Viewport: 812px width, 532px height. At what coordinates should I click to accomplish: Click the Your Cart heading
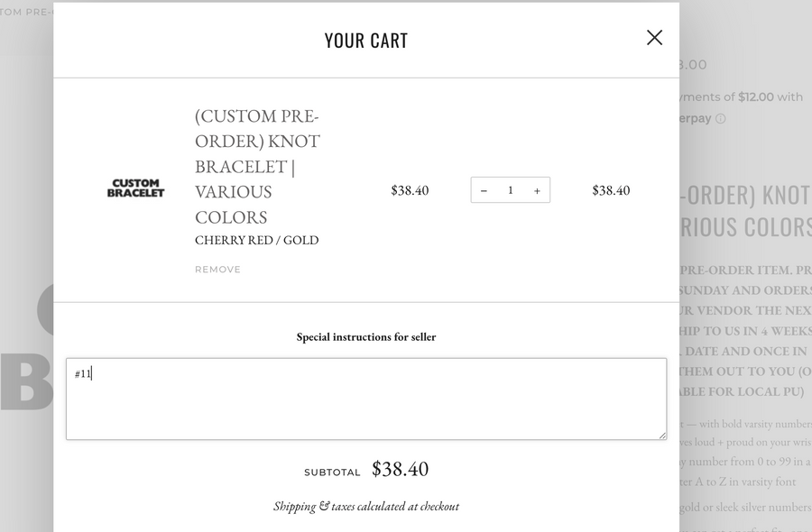(x=365, y=41)
